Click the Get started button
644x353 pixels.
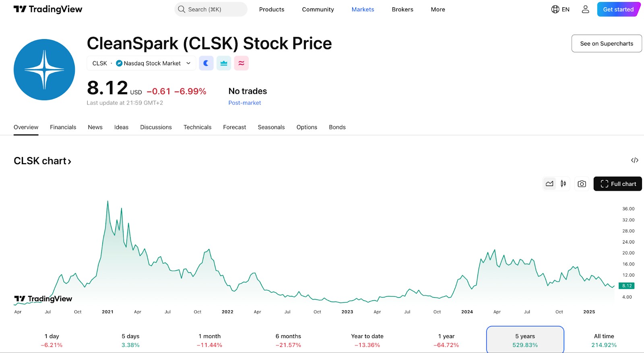[618, 9]
